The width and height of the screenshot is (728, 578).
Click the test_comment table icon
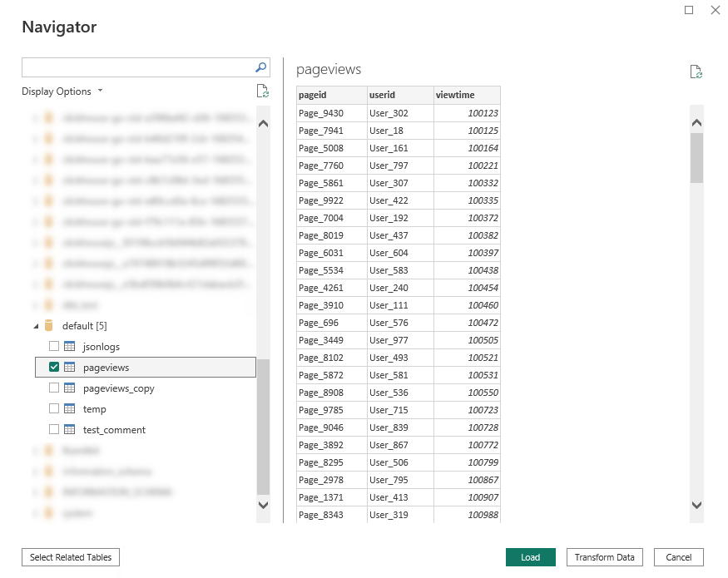[x=70, y=430]
